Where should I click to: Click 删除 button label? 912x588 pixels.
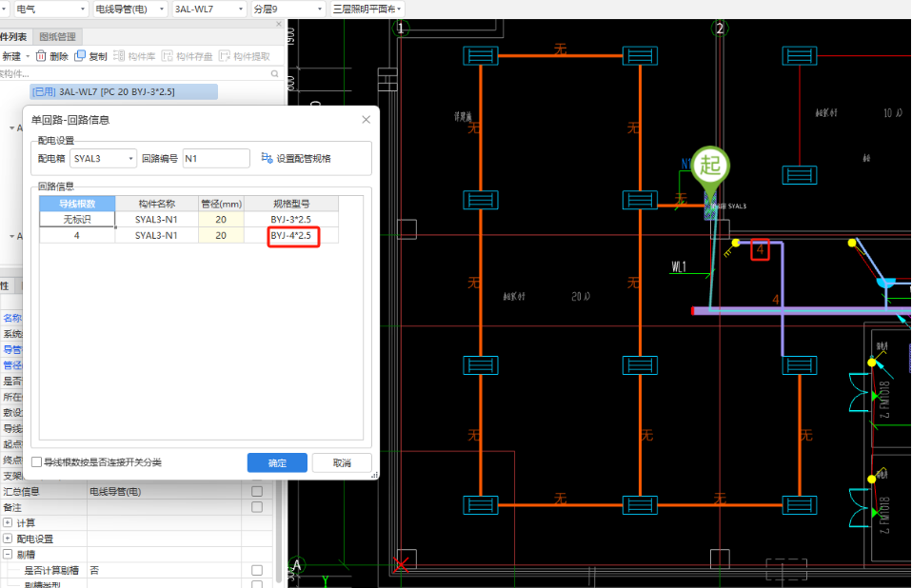click(59, 56)
